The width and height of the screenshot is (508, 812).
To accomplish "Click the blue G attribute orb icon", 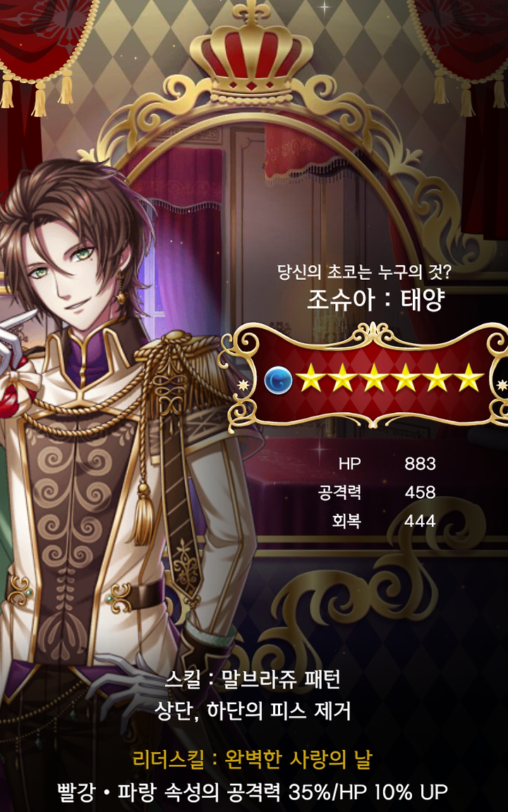I will 279,381.
